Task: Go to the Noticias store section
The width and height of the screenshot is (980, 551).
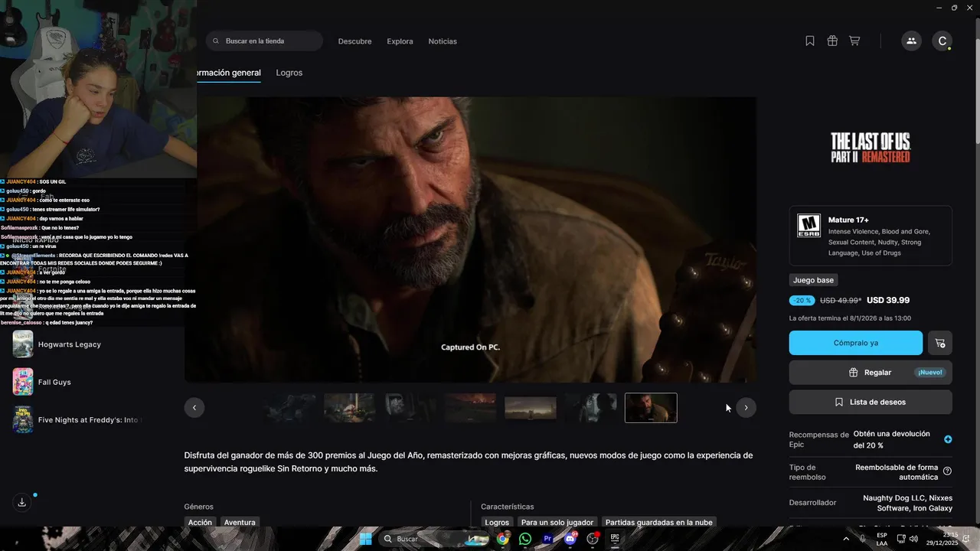Action: point(443,41)
